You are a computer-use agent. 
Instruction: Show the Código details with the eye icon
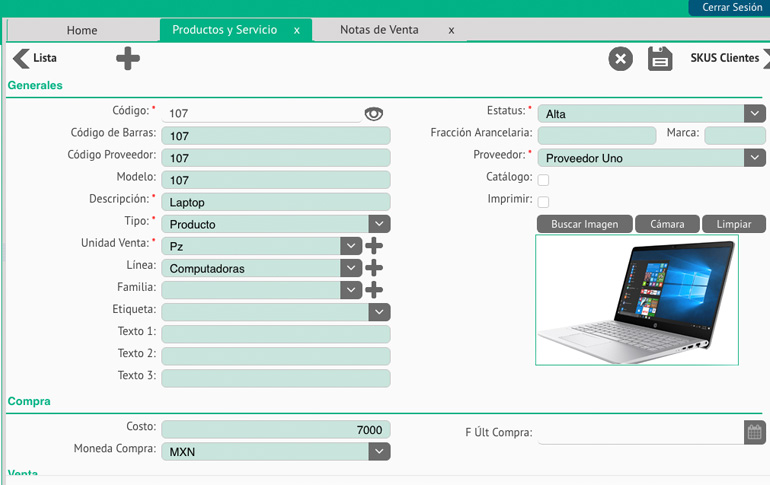coord(374,114)
